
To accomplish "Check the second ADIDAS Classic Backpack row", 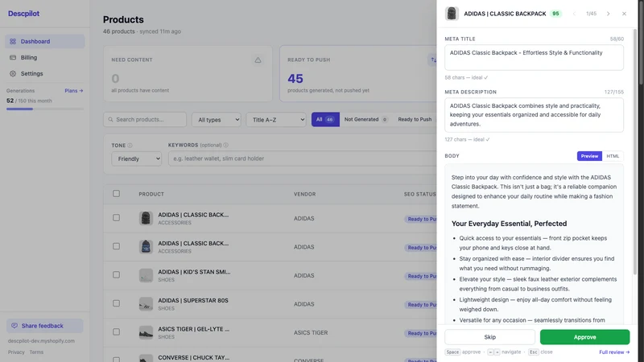I will (x=116, y=246).
